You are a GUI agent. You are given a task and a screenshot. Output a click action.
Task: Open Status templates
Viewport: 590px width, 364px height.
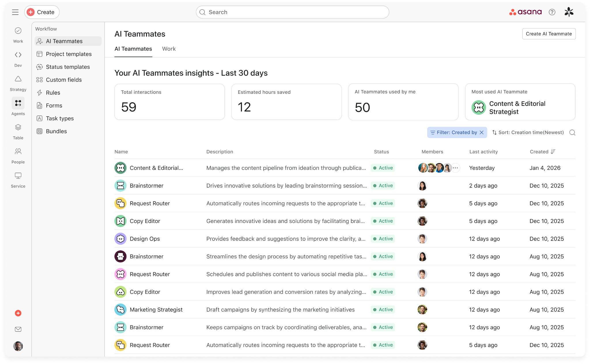coord(68,67)
